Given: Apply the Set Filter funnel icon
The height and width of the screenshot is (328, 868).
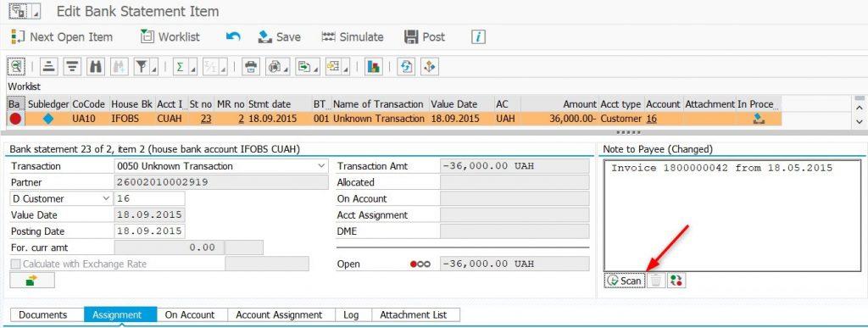Looking at the screenshot, I should [142, 67].
